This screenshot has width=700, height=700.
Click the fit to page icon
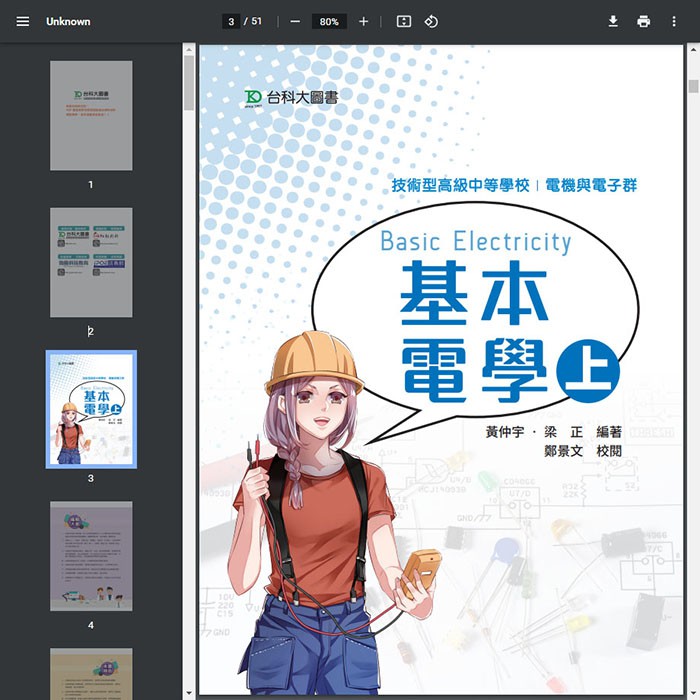point(403,21)
